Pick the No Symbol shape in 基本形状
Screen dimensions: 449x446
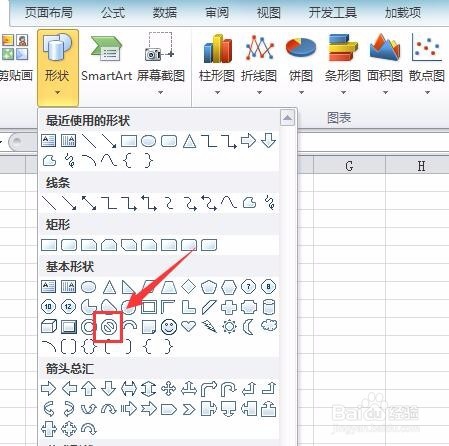coord(109,327)
